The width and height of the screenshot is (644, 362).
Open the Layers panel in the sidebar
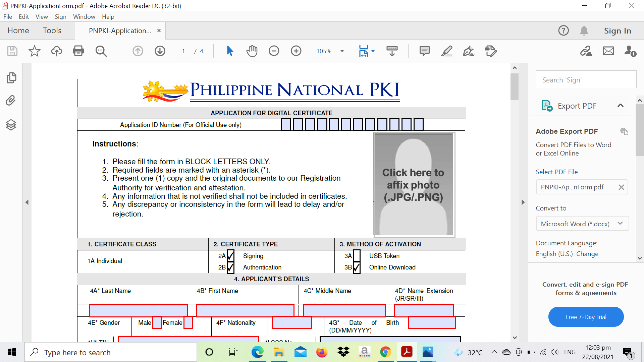pos(11,125)
